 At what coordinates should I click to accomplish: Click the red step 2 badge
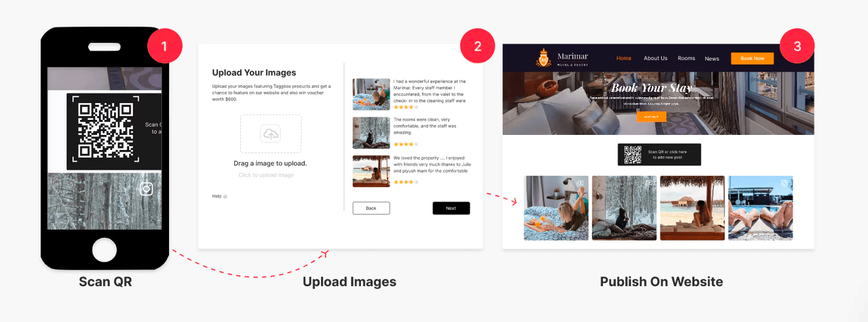coord(478,46)
